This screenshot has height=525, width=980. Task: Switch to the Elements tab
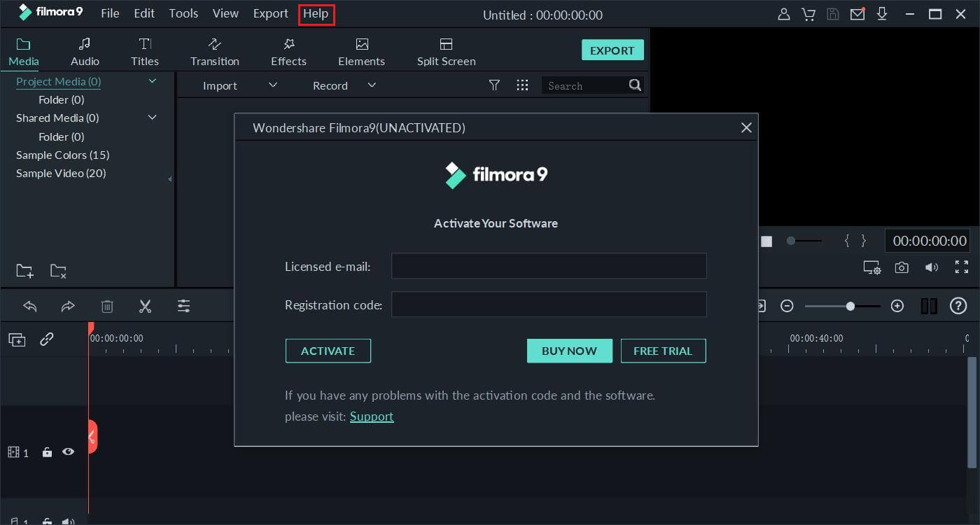pyautogui.click(x=361, y=52)
